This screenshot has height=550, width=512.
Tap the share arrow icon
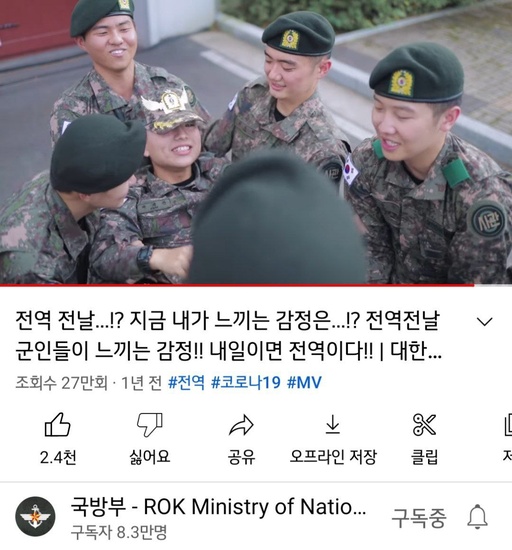click(x=241, y=425)
